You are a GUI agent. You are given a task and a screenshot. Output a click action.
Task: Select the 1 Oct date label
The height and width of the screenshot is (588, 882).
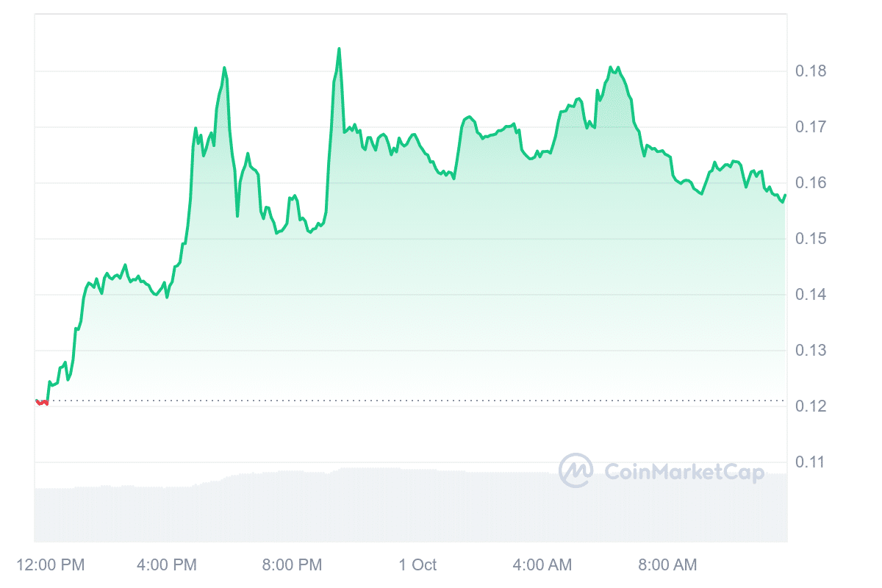tap(417, 564)
